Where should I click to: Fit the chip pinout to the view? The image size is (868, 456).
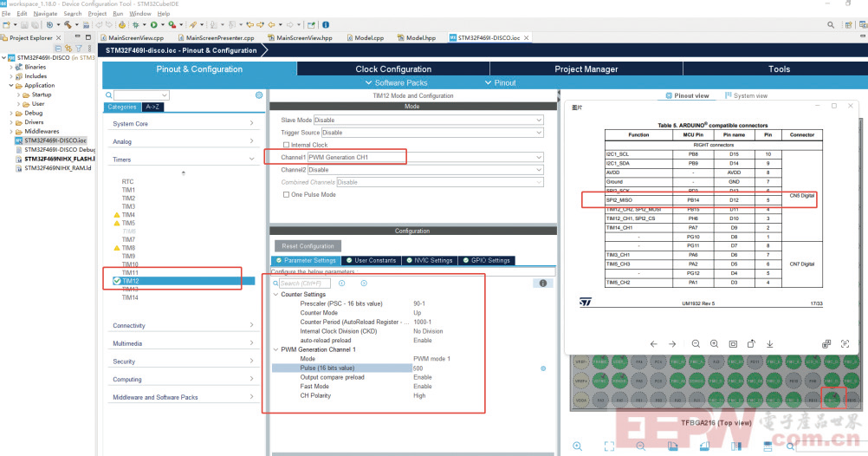[610, 446]
